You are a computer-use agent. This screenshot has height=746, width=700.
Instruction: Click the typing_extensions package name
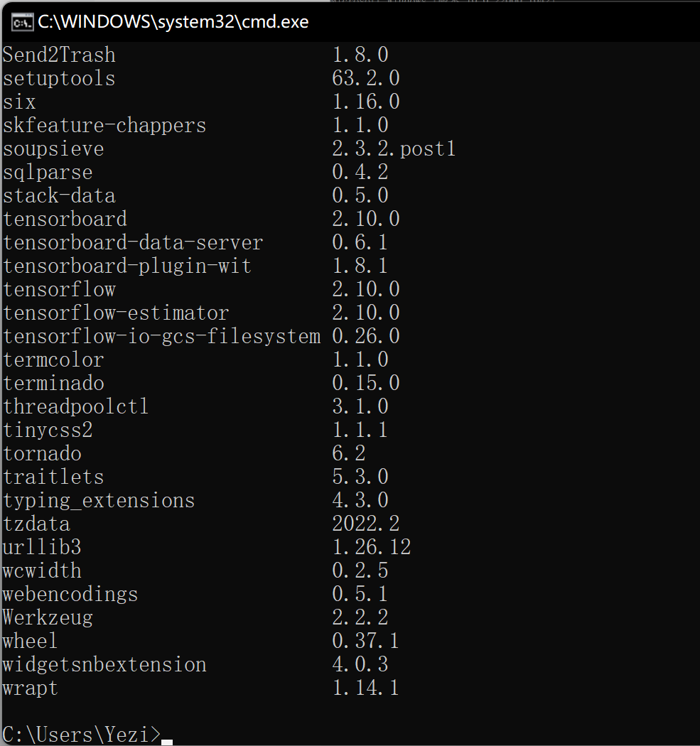[x=99, y=500]
